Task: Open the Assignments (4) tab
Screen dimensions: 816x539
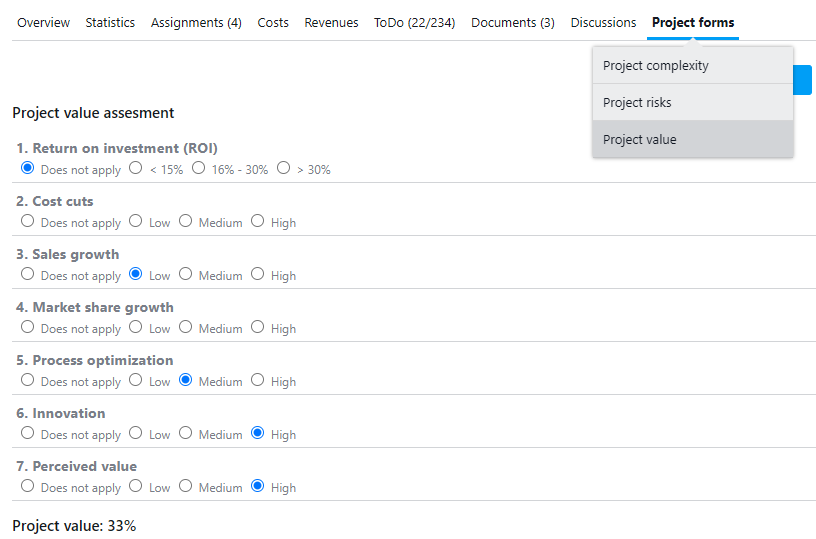Action: pyautogui.click(x=196, y=22)
